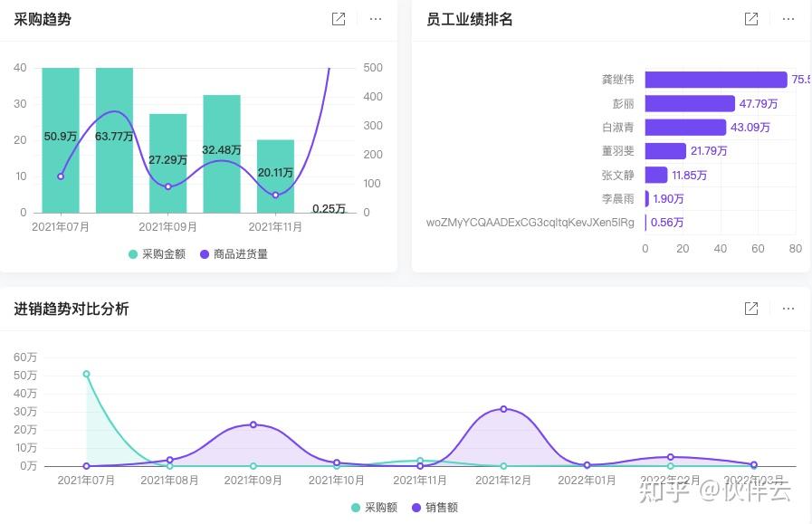
Task: Toggle 采购金额 legend in 采购趋势 chart
Action: (157, 253)
